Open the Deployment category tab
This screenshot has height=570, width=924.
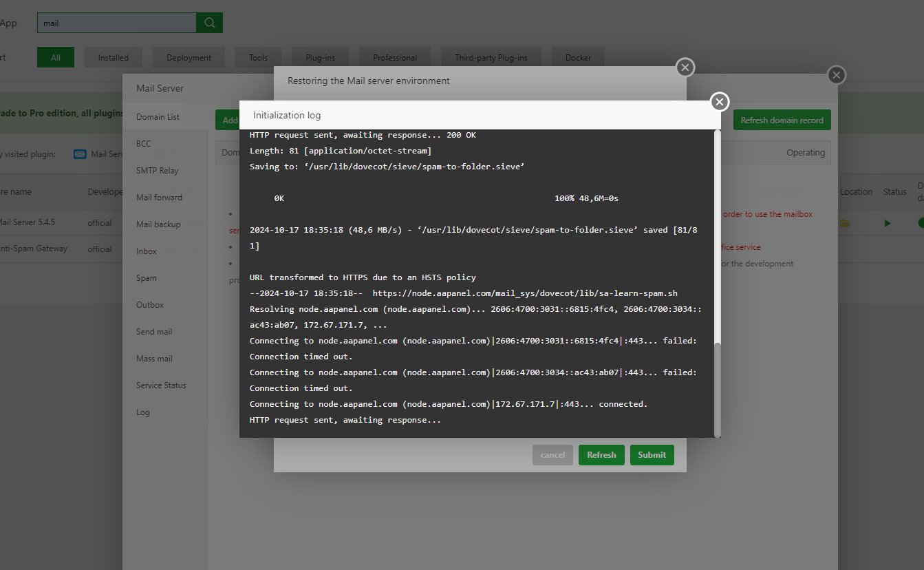click(x=189, y=58)
